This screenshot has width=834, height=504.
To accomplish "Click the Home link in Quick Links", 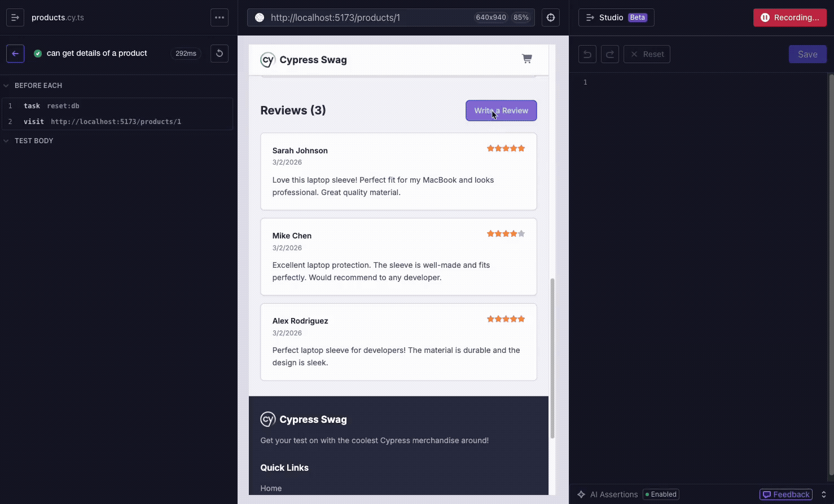I will coord(271,488).
